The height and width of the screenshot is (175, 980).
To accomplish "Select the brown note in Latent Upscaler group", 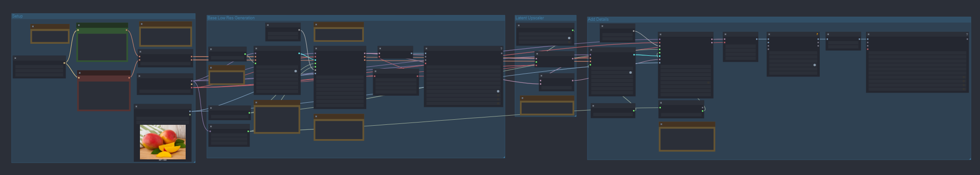I will pos(547,105).
